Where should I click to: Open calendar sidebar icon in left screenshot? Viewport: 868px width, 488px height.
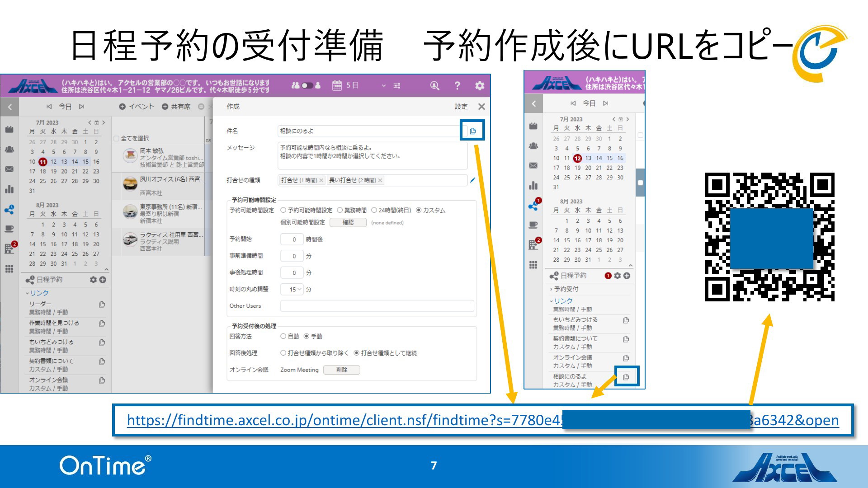point(9,130)
